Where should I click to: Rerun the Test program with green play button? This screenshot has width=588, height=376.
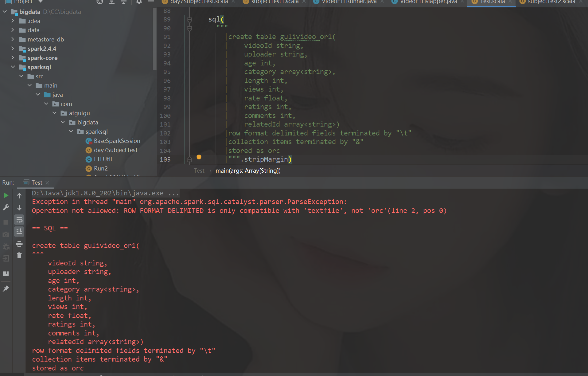[x=6, y=195]
